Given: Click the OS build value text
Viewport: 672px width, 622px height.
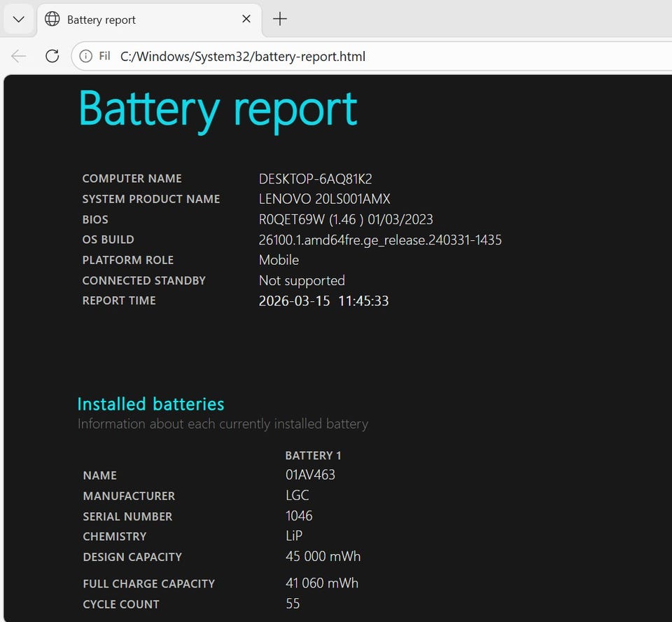Looking at the screenshot, I should pyautogui.click(x=380, y=240).
